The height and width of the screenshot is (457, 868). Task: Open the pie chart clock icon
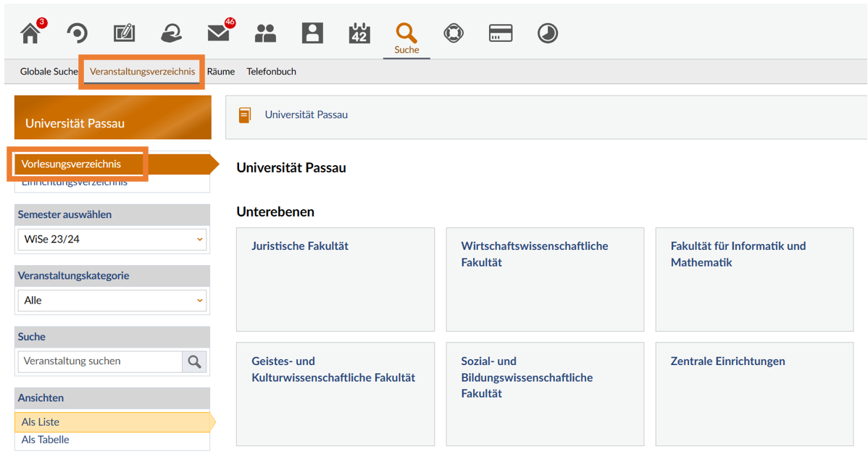point(548,33)
